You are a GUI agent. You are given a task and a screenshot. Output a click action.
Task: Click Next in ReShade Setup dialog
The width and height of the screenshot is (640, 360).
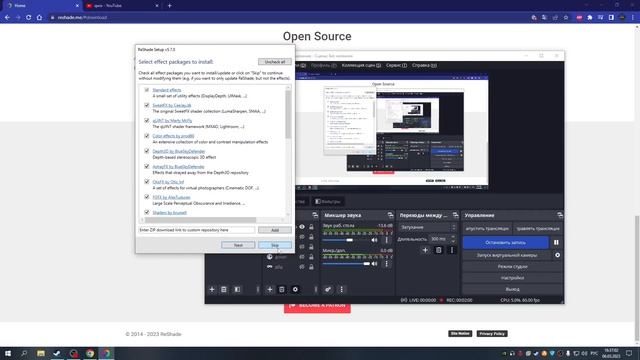(238, 245)
